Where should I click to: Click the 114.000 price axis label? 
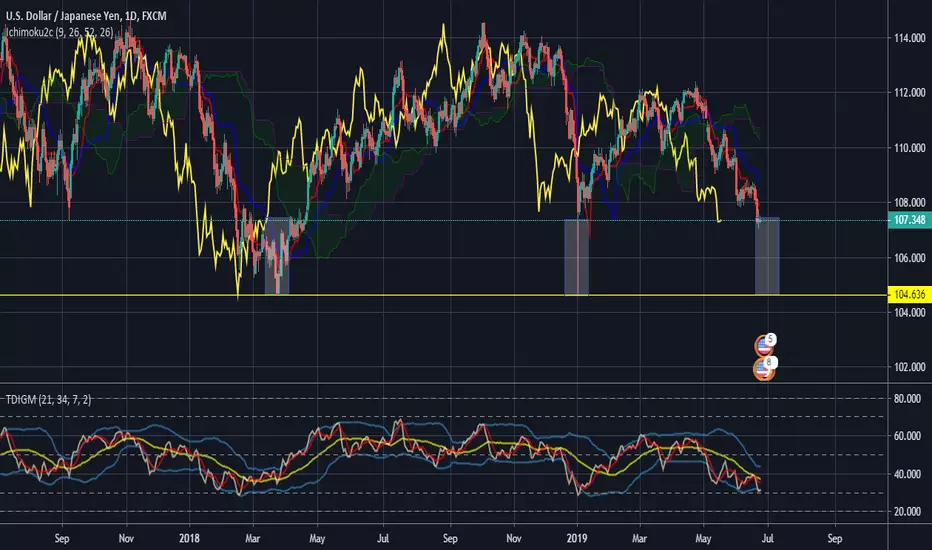(x=909, y=38)
